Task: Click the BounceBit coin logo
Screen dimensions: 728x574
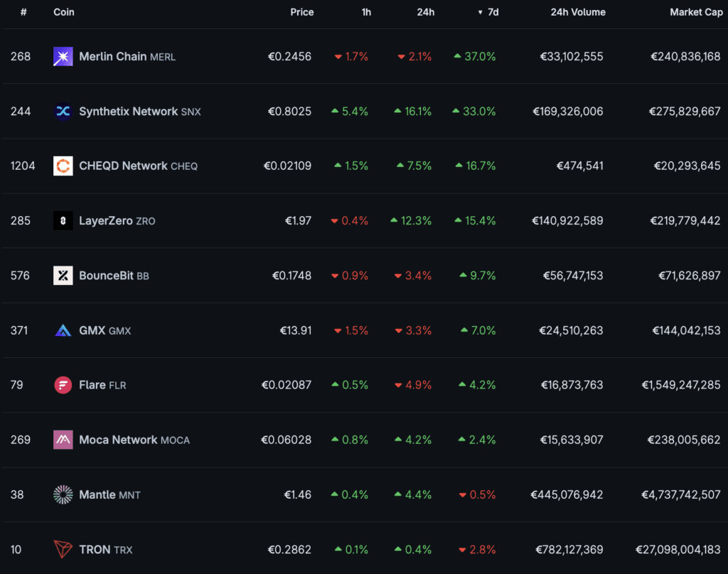Action: [63, 276]
